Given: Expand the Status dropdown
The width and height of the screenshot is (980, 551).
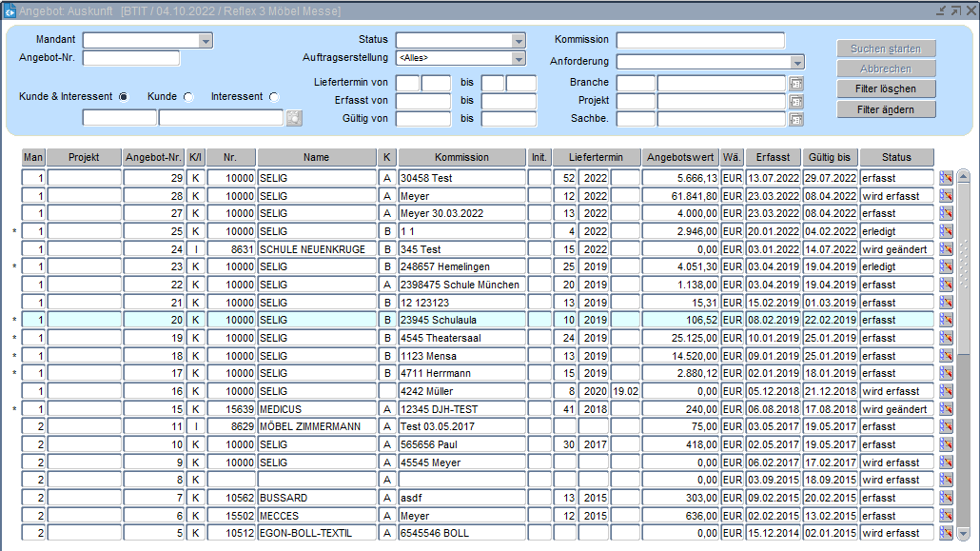Looking at the screenshot, I should (x=519, y=41).
